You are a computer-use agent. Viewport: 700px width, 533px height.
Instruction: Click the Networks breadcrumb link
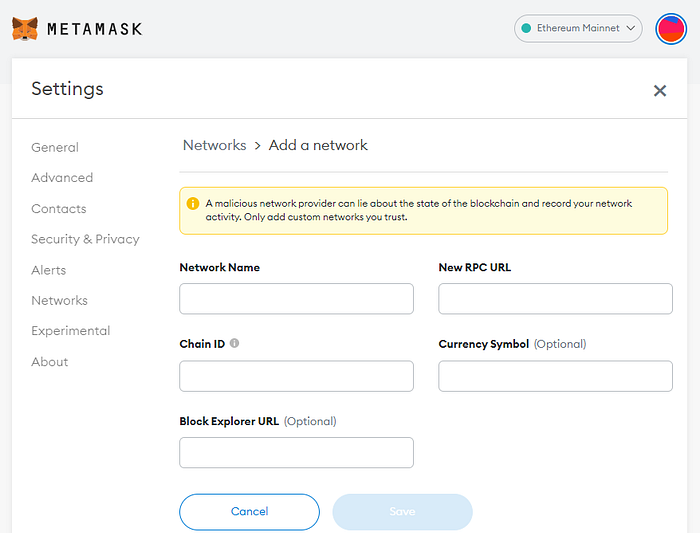click(214, 145)
